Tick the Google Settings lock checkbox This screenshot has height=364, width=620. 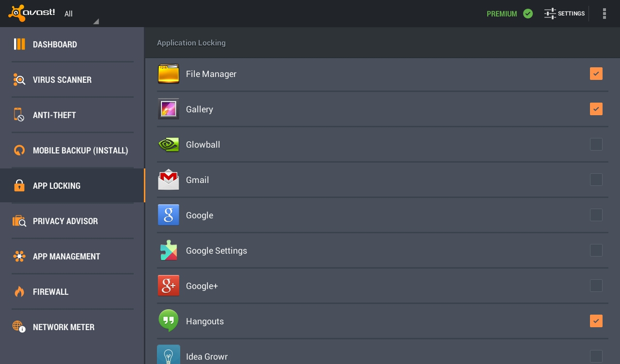(x=596, y=250)
